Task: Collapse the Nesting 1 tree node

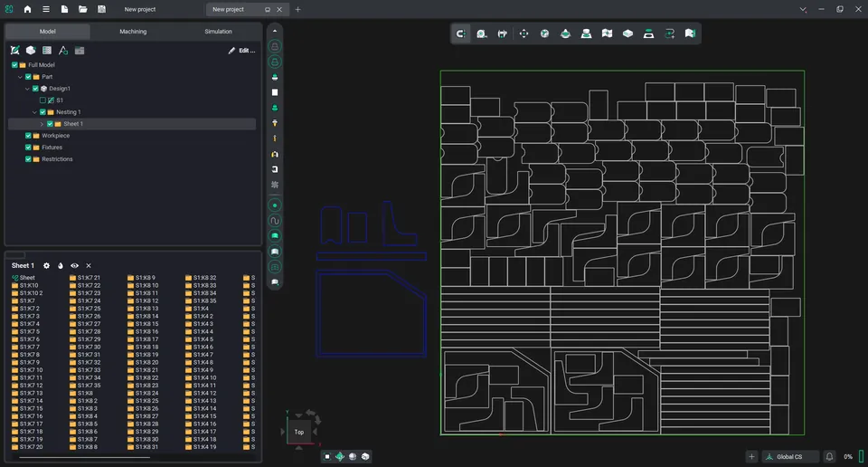Action: (x=35, y=112)
